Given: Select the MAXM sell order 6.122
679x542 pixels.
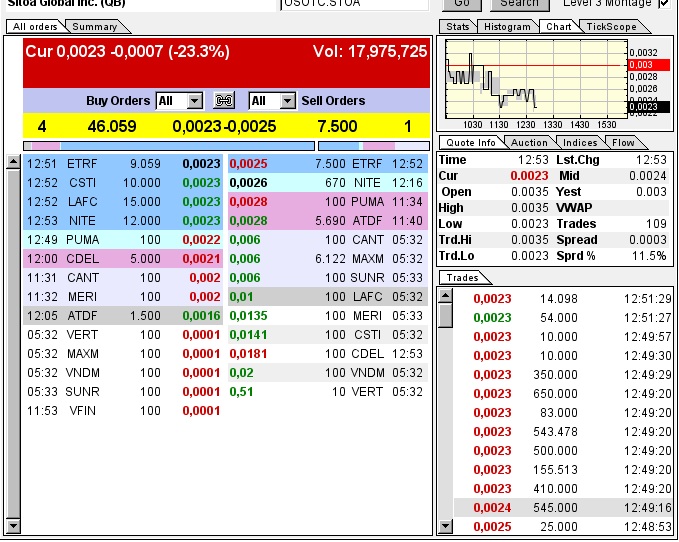Looking at the screenshot, I should coord(328,258).
